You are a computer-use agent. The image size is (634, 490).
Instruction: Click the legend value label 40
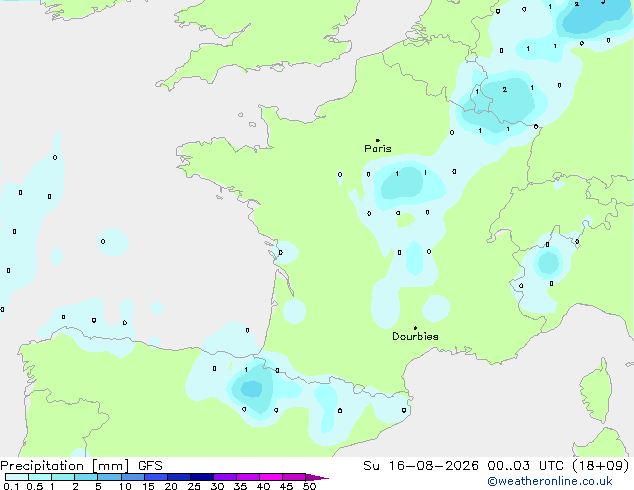pos(263,486)
